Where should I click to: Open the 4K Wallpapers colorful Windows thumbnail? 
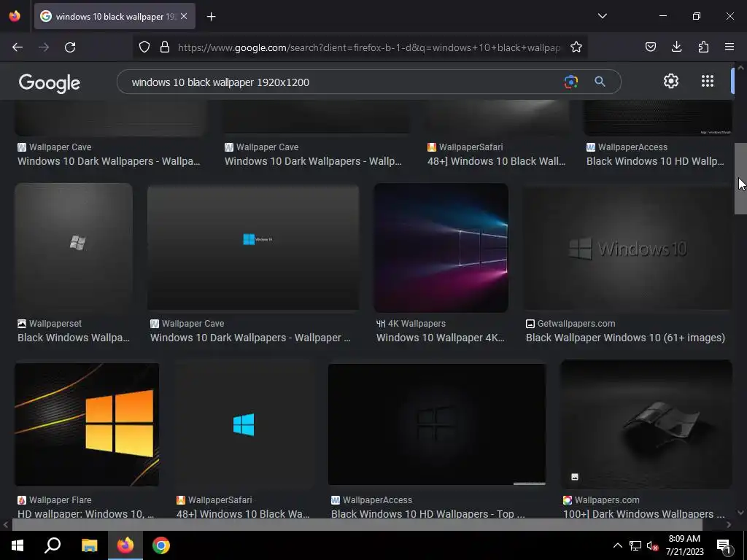point(441,248)
